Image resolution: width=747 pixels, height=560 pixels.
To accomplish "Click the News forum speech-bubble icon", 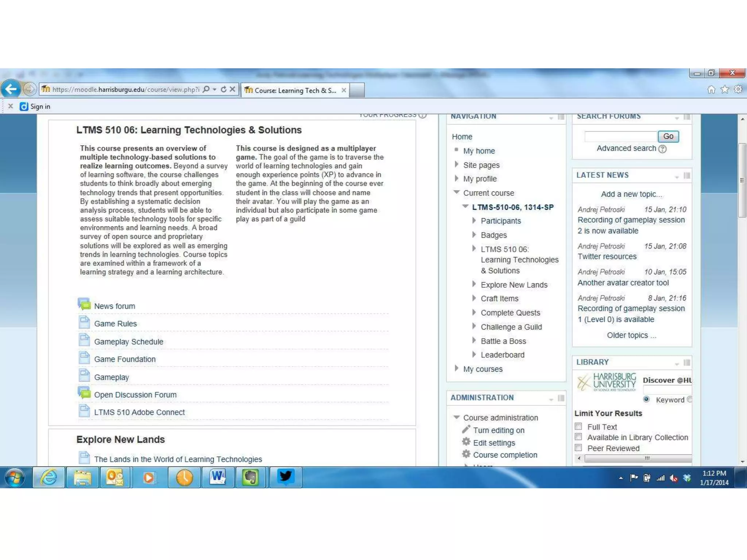I will pos(84,304).
